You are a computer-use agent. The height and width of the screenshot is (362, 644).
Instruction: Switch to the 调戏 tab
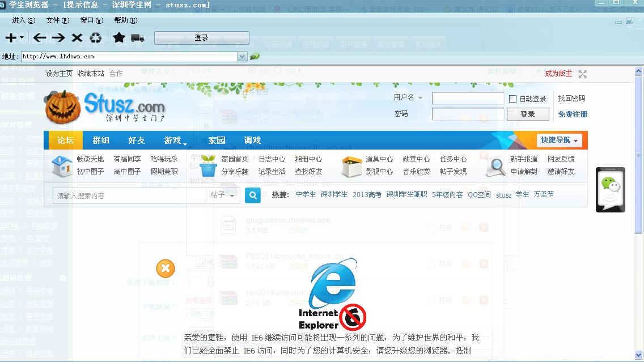click(x=252, y=140)
